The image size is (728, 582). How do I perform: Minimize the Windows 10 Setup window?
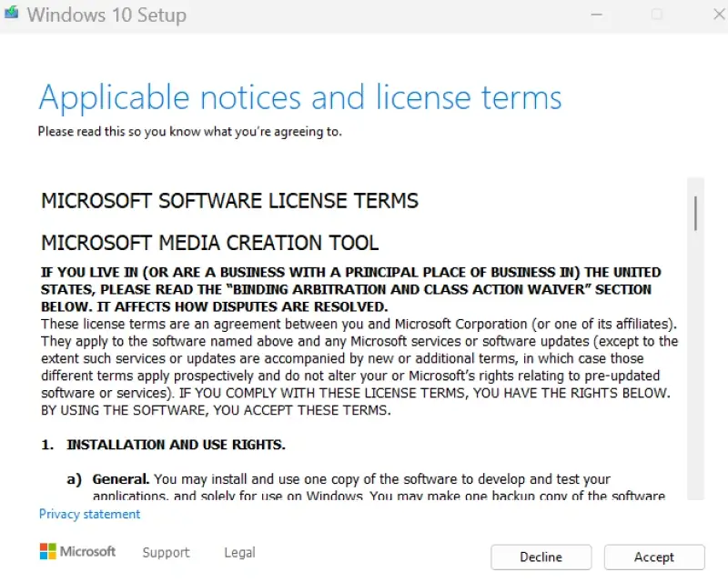tap(597, 15)
